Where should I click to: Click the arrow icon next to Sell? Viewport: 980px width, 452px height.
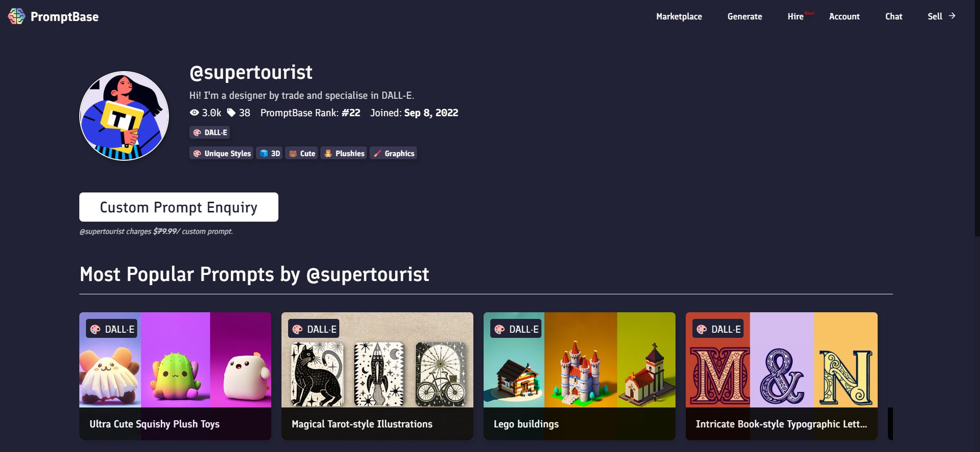[952, 16]
